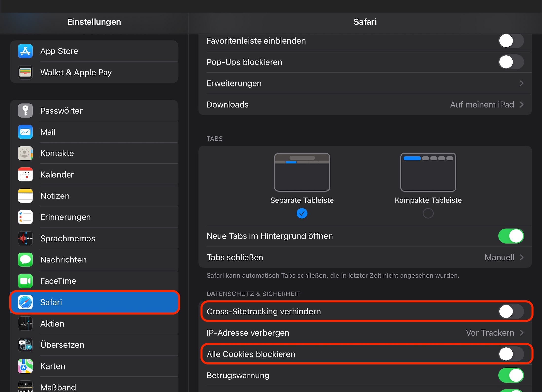The width and height of the screenshot is (542, 392).
Task: Open Sprachmemos settings row
Action: 94,238
